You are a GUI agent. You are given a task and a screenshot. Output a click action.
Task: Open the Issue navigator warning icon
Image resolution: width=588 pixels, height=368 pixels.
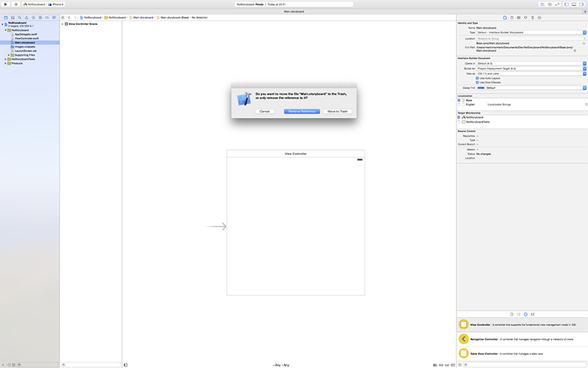[26, 18]
